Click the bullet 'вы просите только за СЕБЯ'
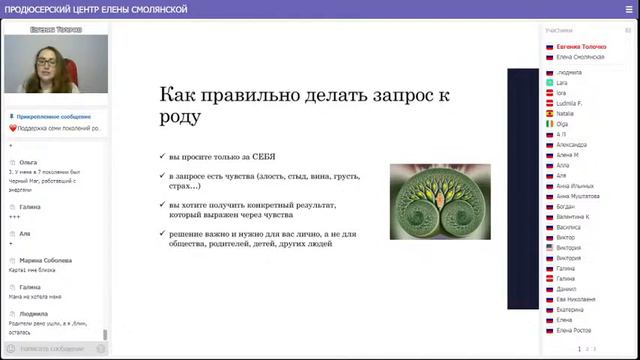The image size is (640, 360). coord(222,157)
